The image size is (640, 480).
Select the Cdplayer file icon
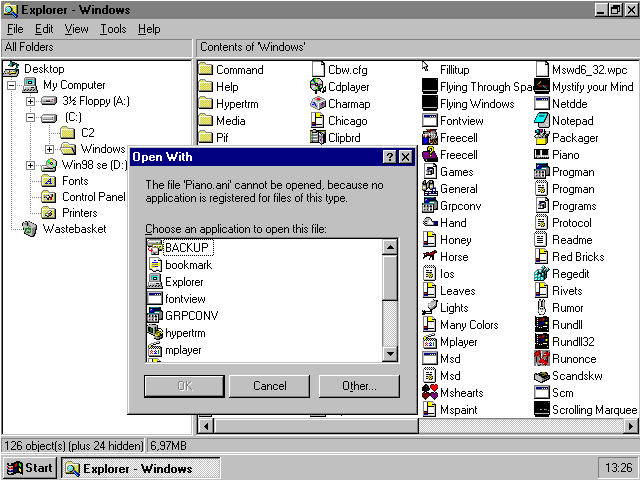click(x=318, y=87)
